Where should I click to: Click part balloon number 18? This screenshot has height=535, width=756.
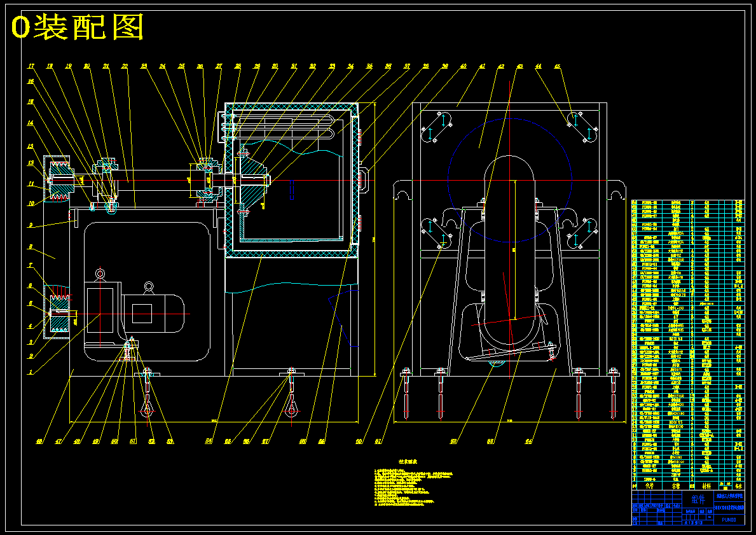[50, 66]
